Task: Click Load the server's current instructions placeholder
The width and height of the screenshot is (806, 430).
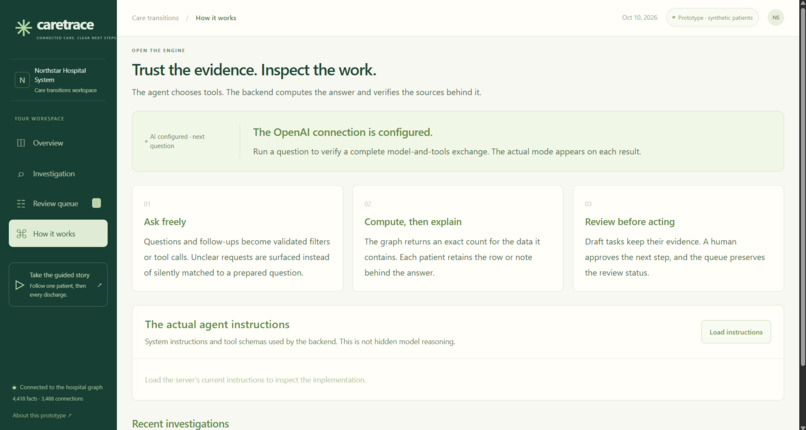Action: (x=255, y=380)
